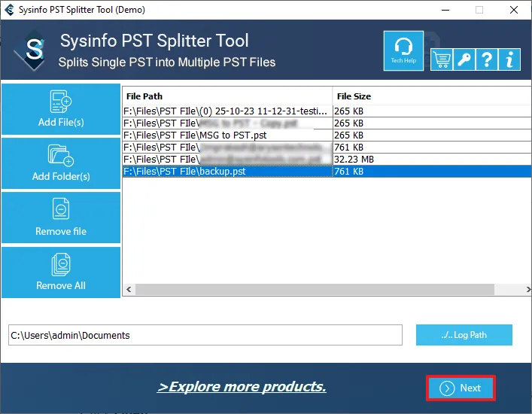Proceed with the Next button

(x=461, y=388)
